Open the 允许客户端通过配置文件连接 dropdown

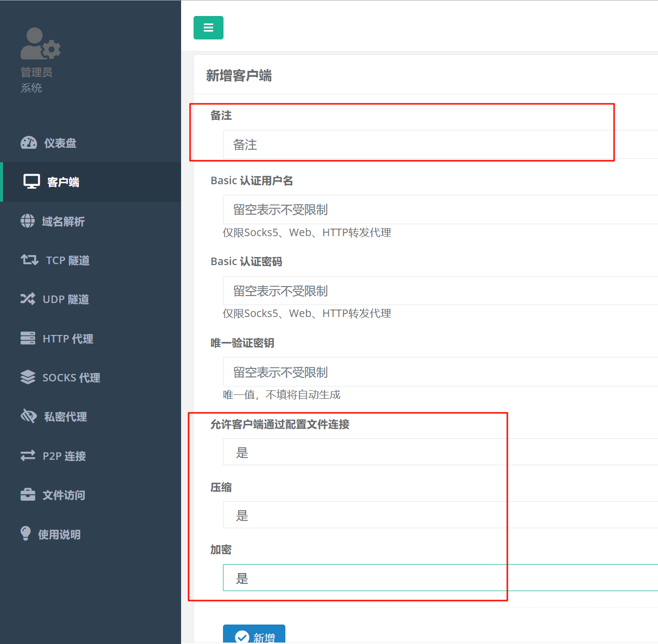point(440,452)
